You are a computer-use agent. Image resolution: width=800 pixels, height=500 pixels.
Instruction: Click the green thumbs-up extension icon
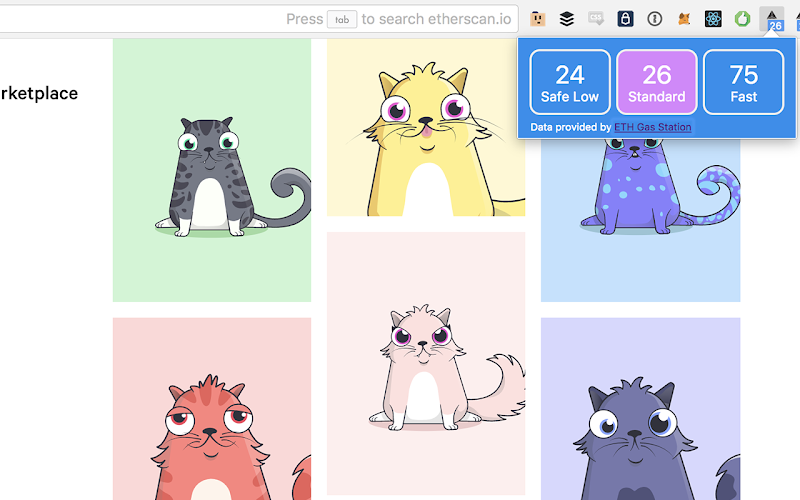[x=742, y=19]
